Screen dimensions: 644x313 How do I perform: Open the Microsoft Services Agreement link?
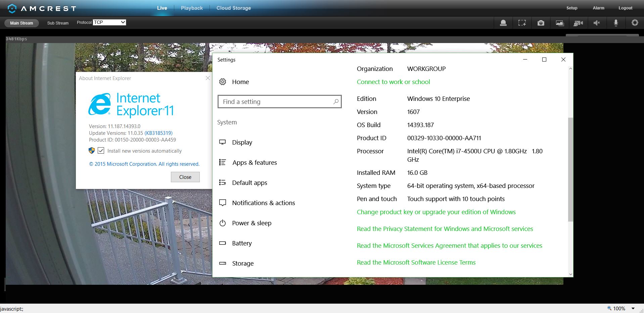449,245
